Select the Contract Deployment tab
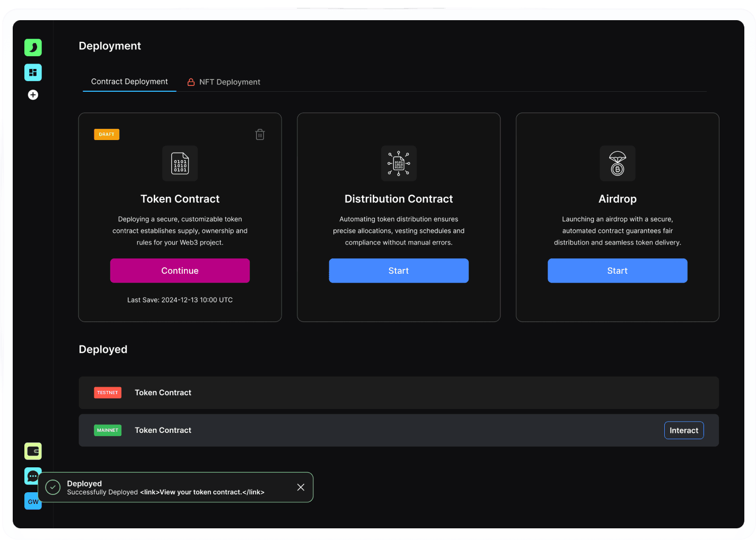This screenshot has width=756, height=540. click(x=129, y=82)
